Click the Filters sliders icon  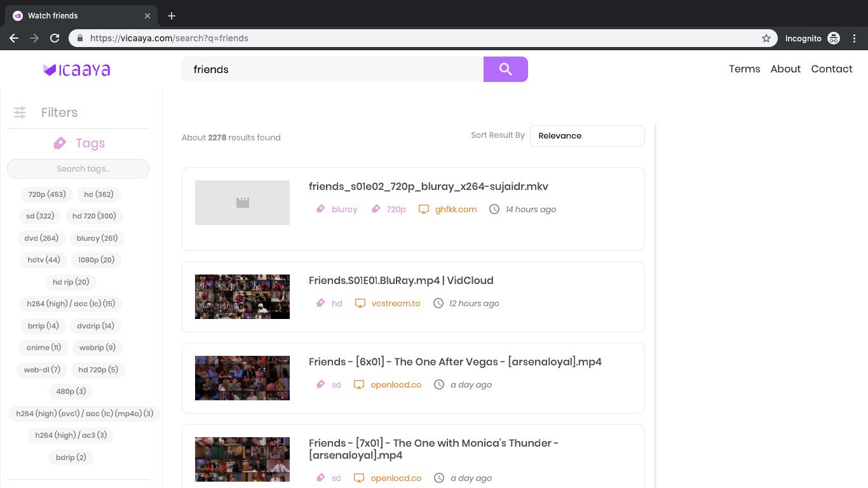click(20, 112)
